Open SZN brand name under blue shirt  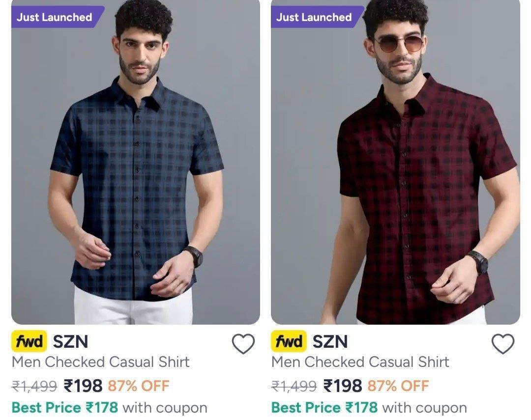70,341
